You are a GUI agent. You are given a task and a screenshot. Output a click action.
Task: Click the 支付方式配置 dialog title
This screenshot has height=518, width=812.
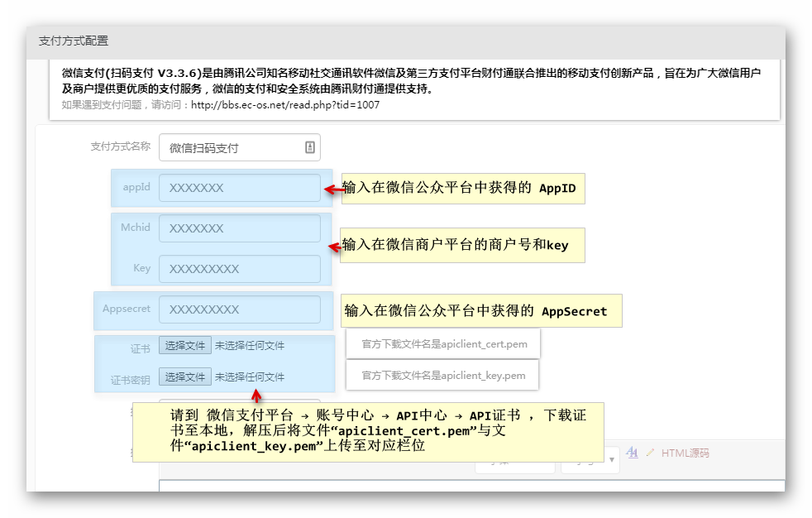coord(74,41)
